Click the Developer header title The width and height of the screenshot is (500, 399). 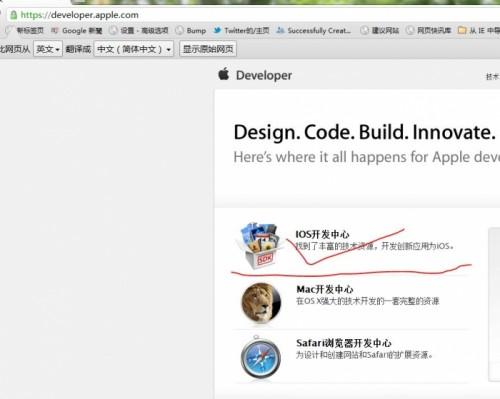pos(264,75)
